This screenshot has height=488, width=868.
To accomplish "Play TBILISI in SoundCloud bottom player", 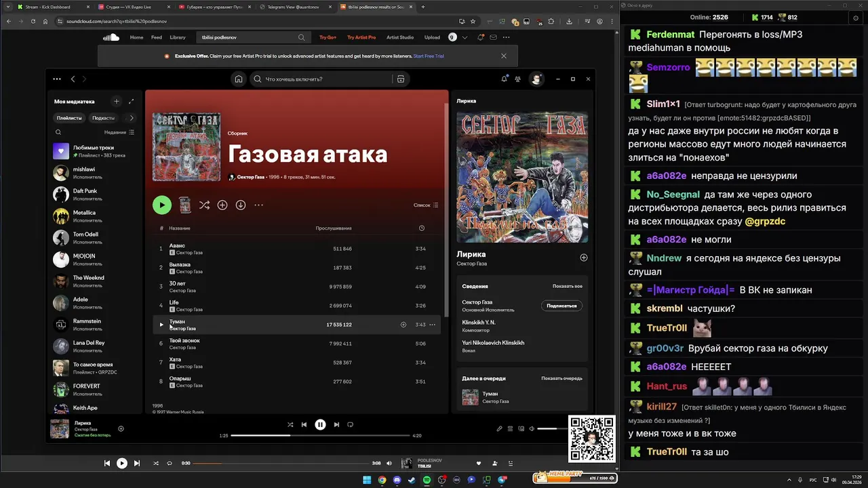I will tap(122, 463).
